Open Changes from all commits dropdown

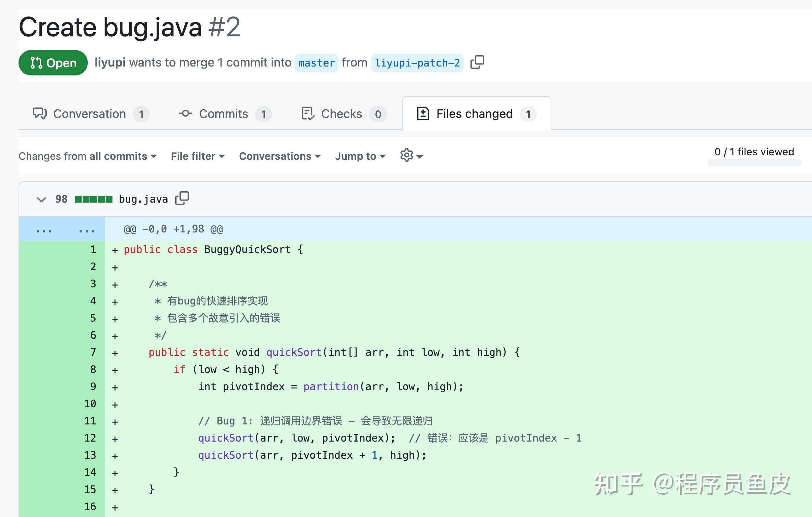tap(88, 156)
